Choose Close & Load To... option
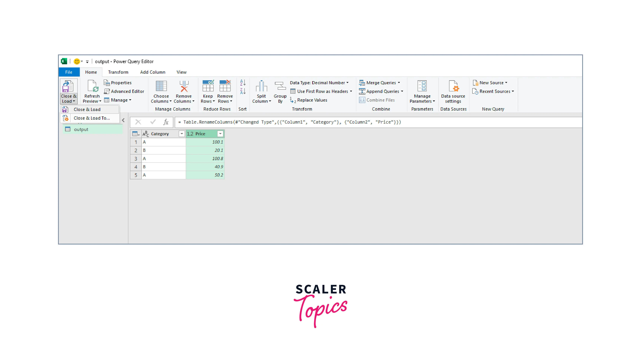Viewport: 641px width, 364px height. coord(92,118)
